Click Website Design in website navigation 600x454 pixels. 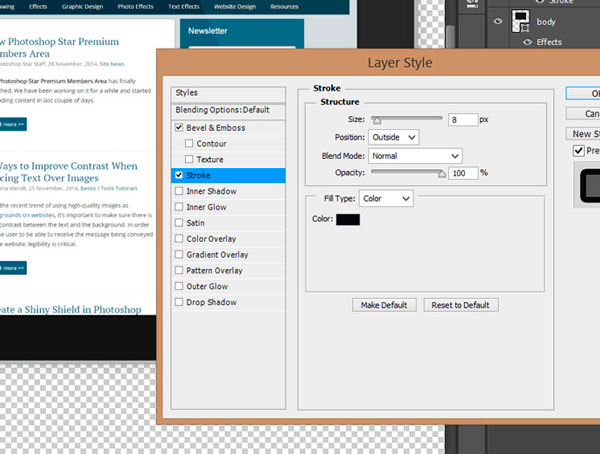[x=235, y=7]
